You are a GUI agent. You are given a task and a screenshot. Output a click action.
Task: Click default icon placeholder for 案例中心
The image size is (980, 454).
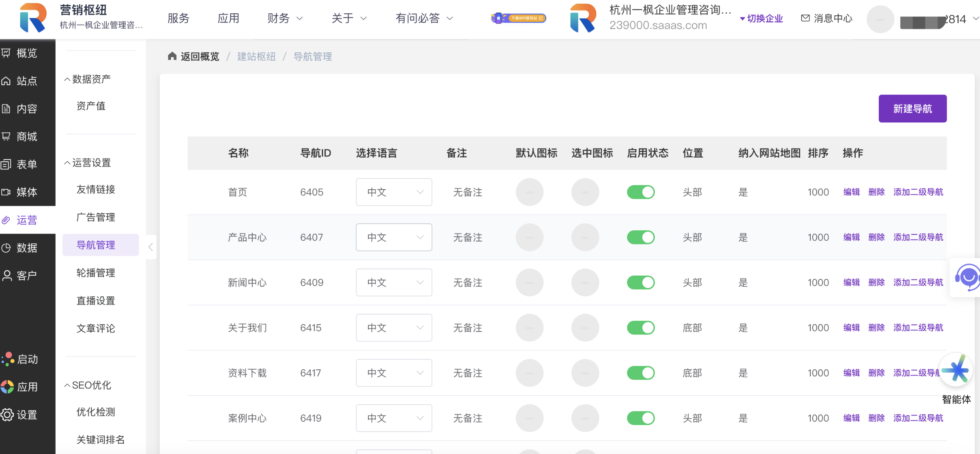click(529, 418)
